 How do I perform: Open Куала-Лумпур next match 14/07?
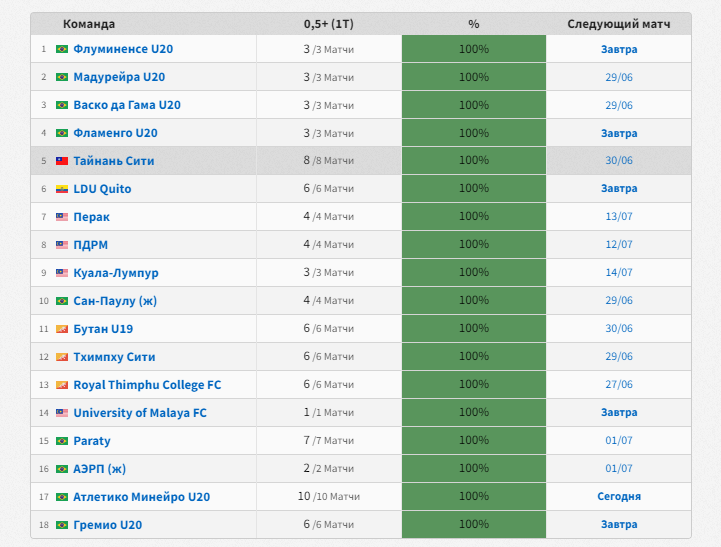click(619, 273)
